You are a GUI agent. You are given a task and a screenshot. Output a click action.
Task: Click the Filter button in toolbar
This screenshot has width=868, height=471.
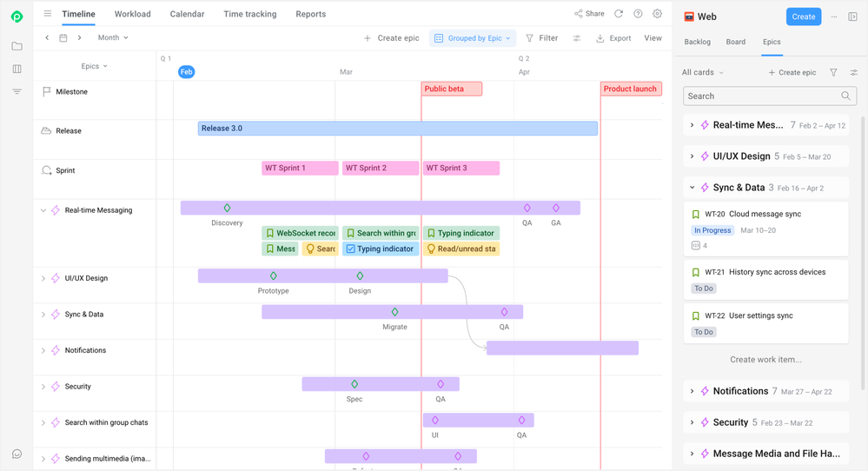point(541,38)
